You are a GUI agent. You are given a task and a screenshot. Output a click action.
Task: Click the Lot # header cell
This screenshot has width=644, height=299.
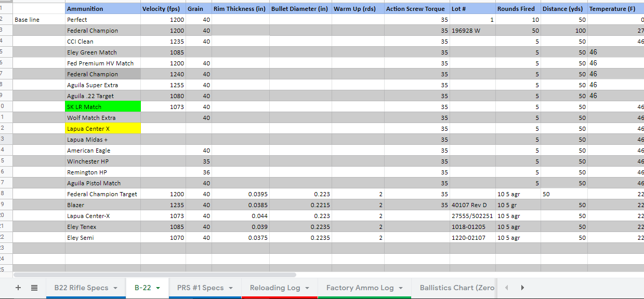(x=472, y=9)
